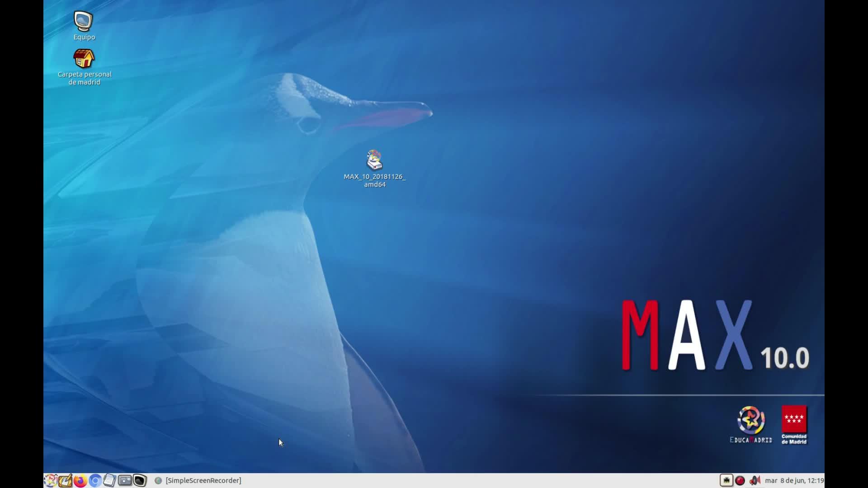The image size is (868, 488).
Task: Open the MAX main menu launcher
Action: click(50, 480)
